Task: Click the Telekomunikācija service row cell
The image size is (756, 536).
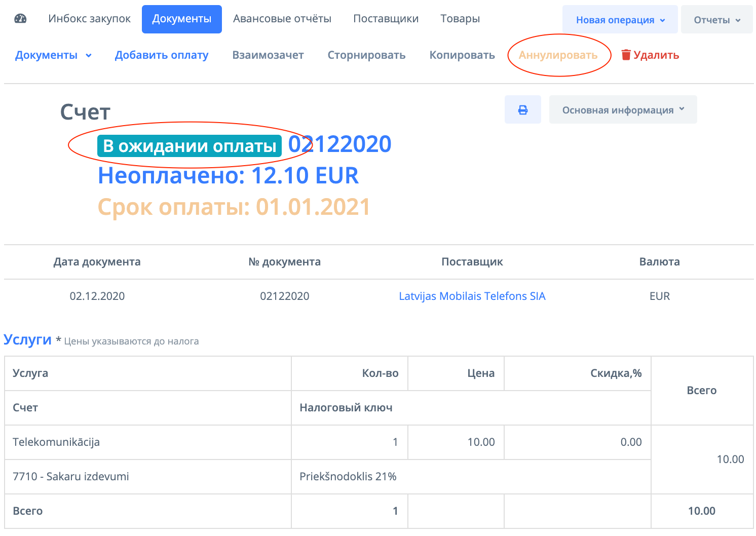Action: 148,442
